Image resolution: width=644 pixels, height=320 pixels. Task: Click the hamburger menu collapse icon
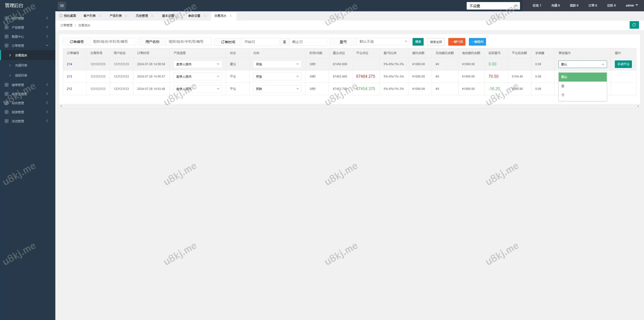(x=62, y=6)
